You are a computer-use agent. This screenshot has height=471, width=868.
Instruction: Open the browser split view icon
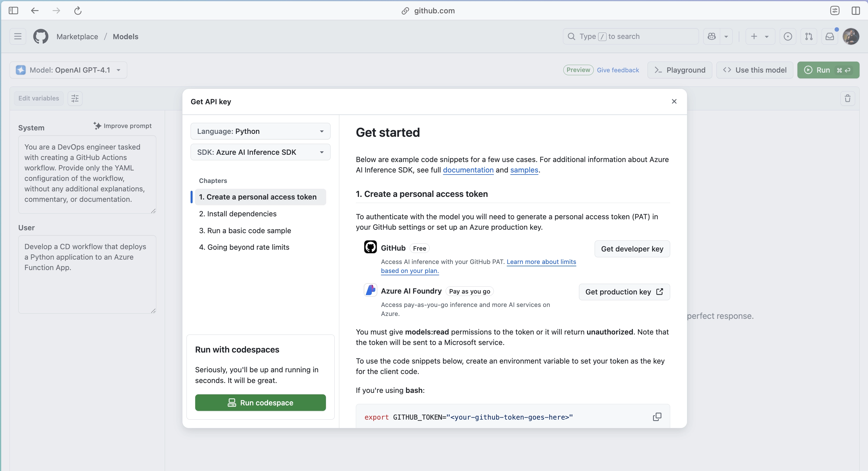856,11
